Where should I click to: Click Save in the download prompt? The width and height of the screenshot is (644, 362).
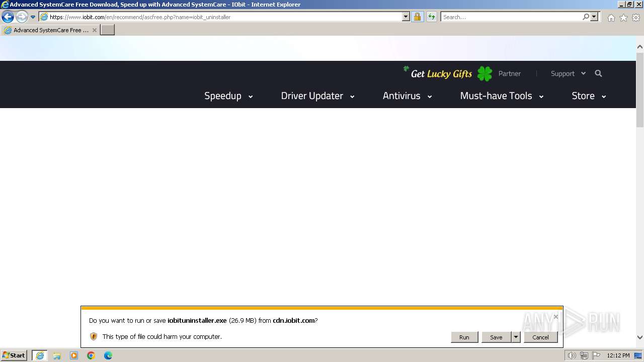pos(496,337)
